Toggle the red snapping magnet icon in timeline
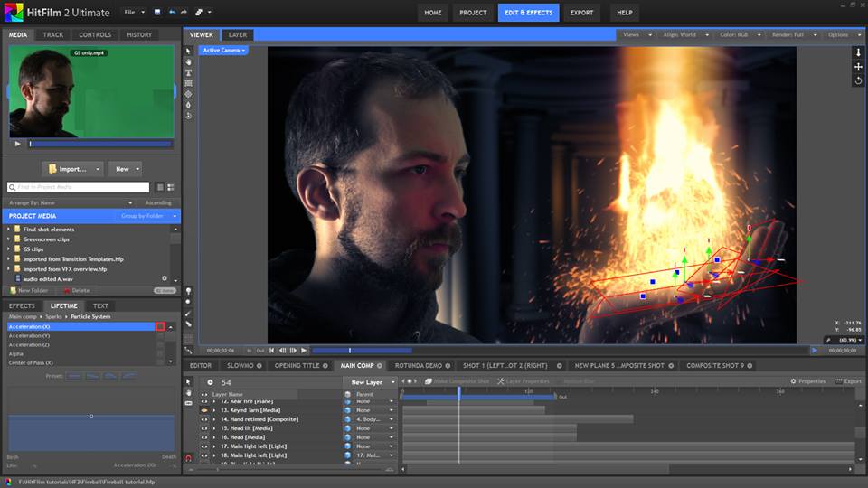This screenshot has width=868, height=488. 188,458
